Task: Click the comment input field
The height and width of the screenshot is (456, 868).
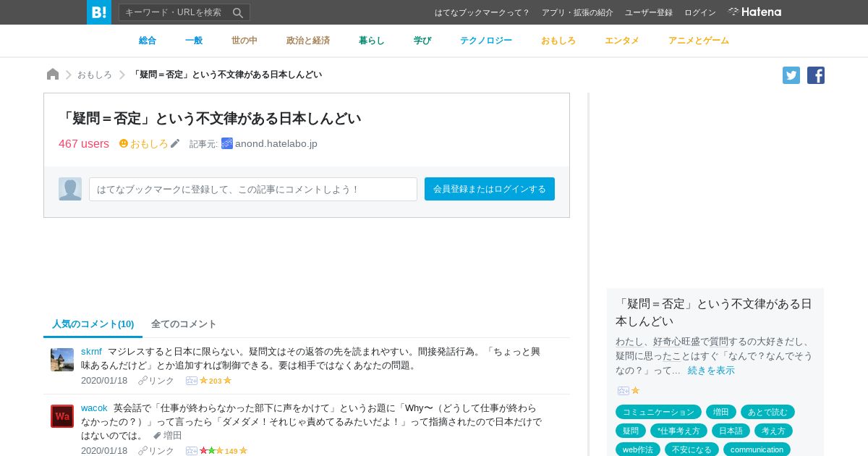Action: (253, 189)
